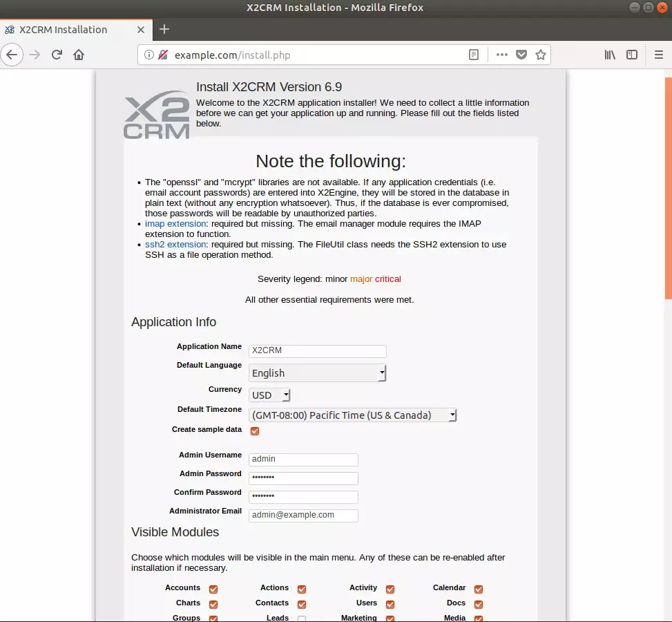Open the Firefox home page icon
The image size is (672, 622).
79,55
